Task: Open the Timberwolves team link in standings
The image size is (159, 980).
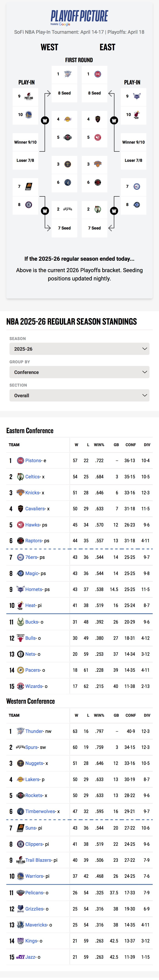Action: 40,811
